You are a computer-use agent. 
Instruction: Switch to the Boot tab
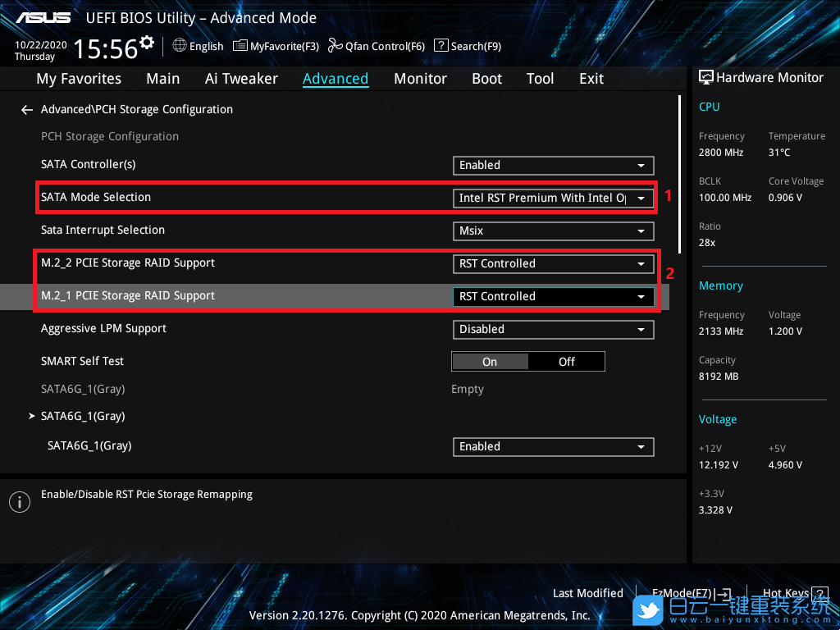coord(486,79)
